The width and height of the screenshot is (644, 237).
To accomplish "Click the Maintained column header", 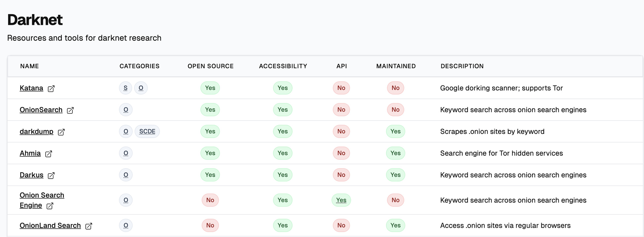I will coord(396,66).
